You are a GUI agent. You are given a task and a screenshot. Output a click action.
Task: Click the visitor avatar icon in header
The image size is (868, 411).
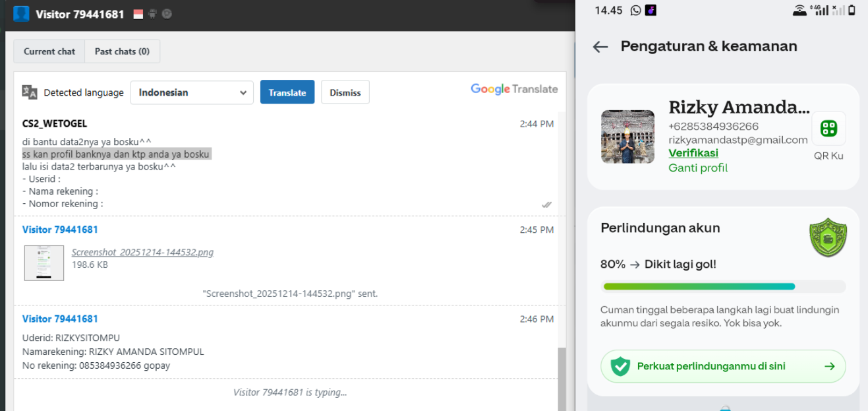coord(21,14)
